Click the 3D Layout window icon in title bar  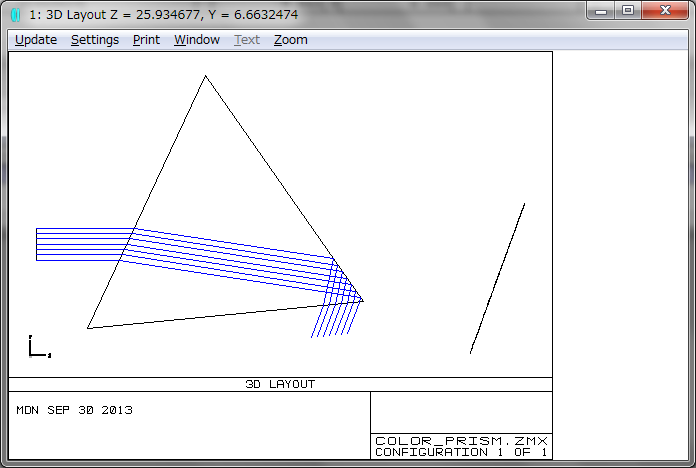[x=16, y=15]
